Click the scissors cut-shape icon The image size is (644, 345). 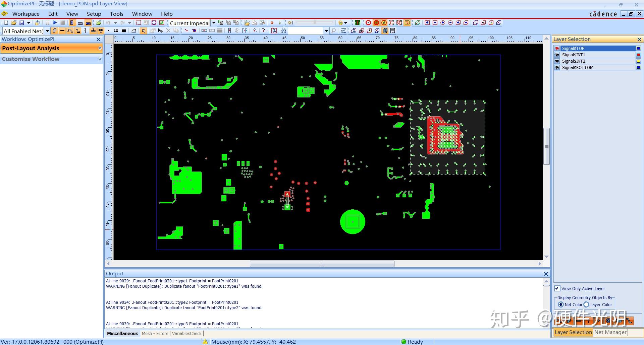(274, 31)
